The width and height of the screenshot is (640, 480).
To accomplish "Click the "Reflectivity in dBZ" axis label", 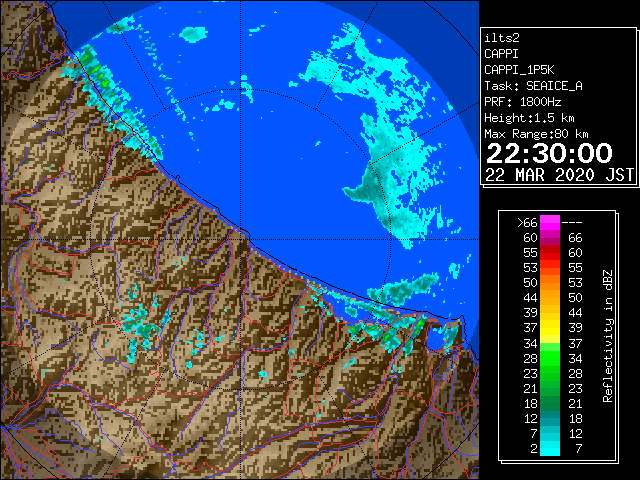I will pyautogui.click(x=608, y=336).
